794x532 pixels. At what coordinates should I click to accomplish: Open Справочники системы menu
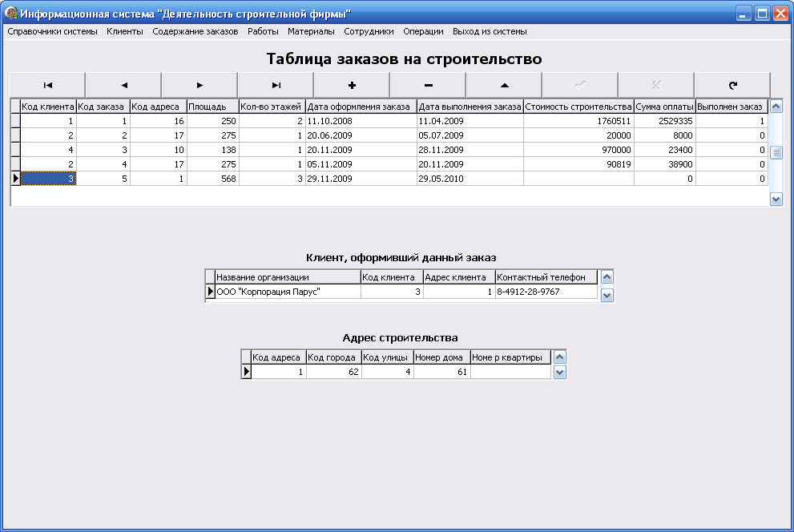[52, 31]
